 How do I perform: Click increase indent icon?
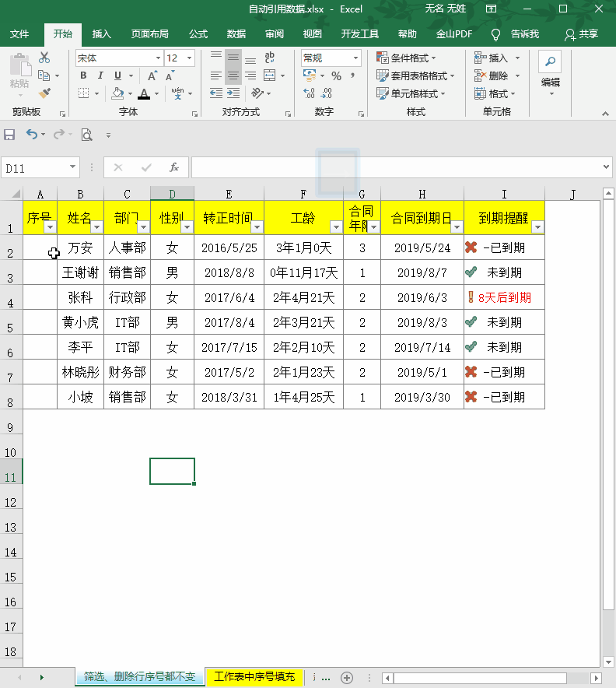tap(233, 93)
